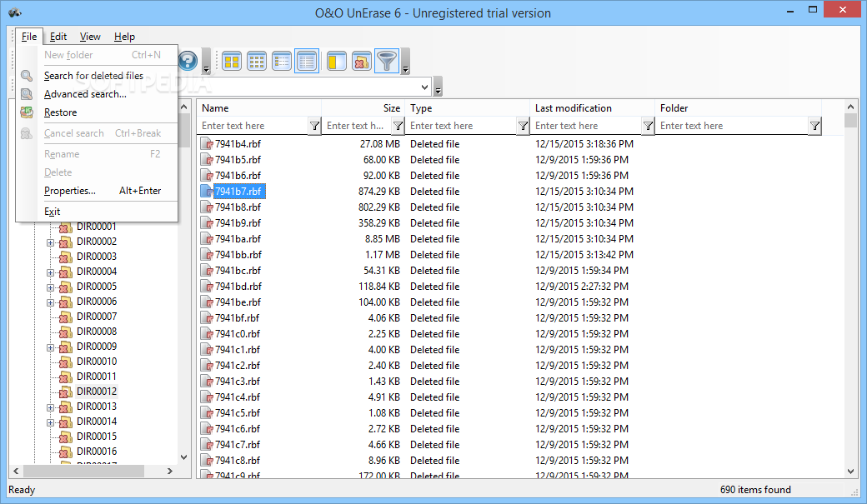Image resolution: width=867 pixels, height=504 pixels.
Task: Click the 7941b4.rbf file icon
Action: tap(208, 144)
